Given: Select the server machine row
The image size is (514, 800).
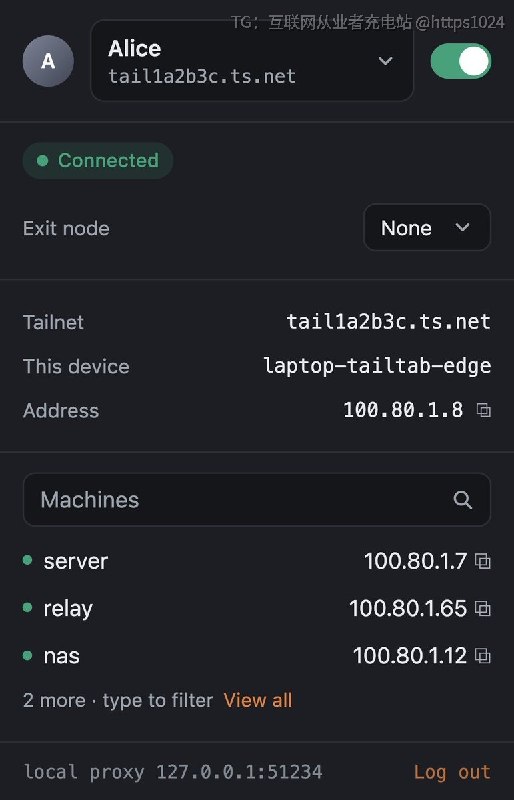Looking at the screenshot, I should tap(257, 561).
